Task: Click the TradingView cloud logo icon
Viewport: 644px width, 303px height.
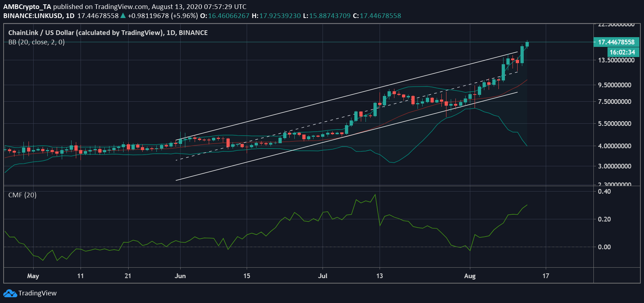Action: point(10,293)
